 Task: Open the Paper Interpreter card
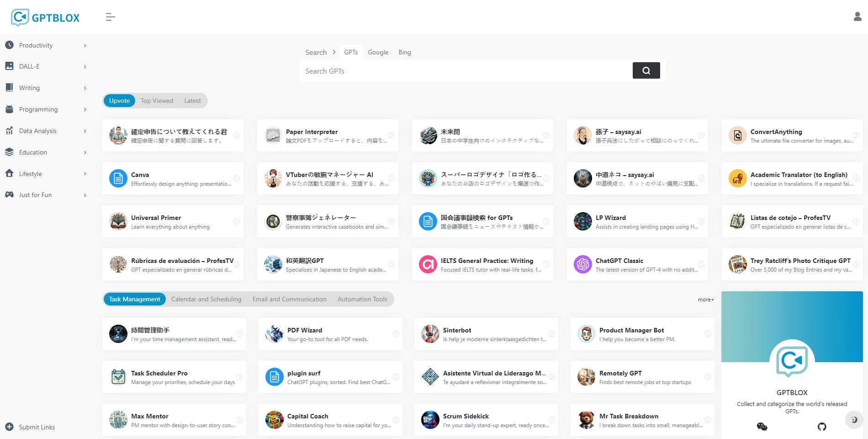[328, 135]
